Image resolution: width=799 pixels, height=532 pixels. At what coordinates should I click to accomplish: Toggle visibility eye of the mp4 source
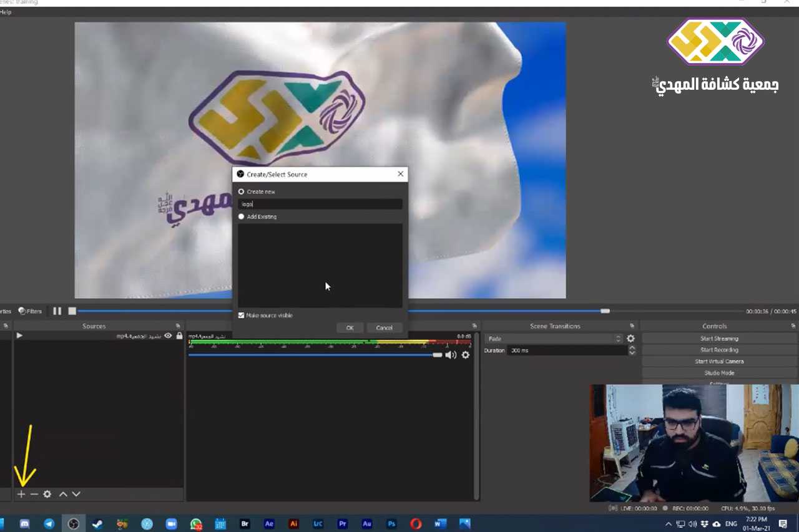coord(168,336)
